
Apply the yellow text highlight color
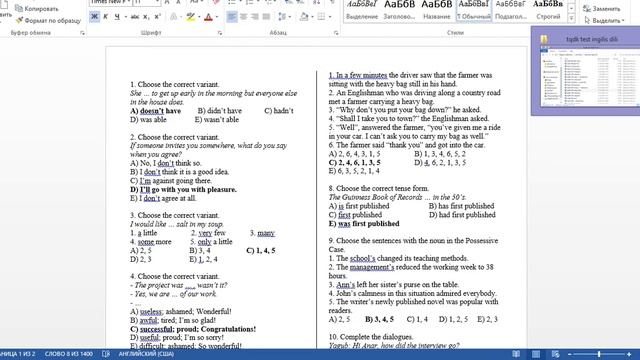coord(190,17)
